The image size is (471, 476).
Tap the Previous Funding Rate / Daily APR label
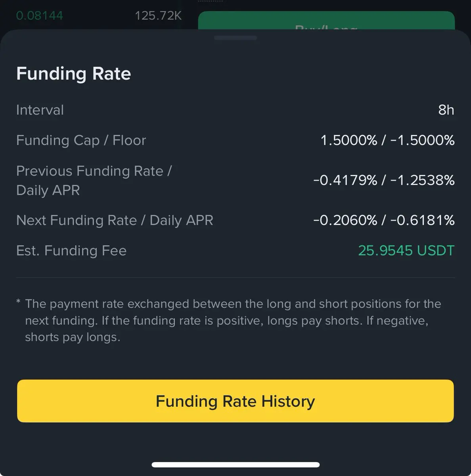94,180
